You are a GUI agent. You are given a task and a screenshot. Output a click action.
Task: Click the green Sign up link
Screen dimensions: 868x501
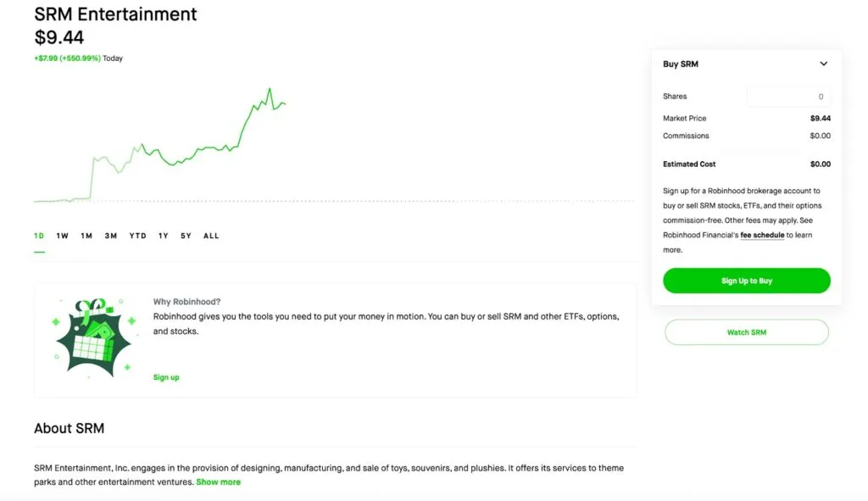pos(166,377)
